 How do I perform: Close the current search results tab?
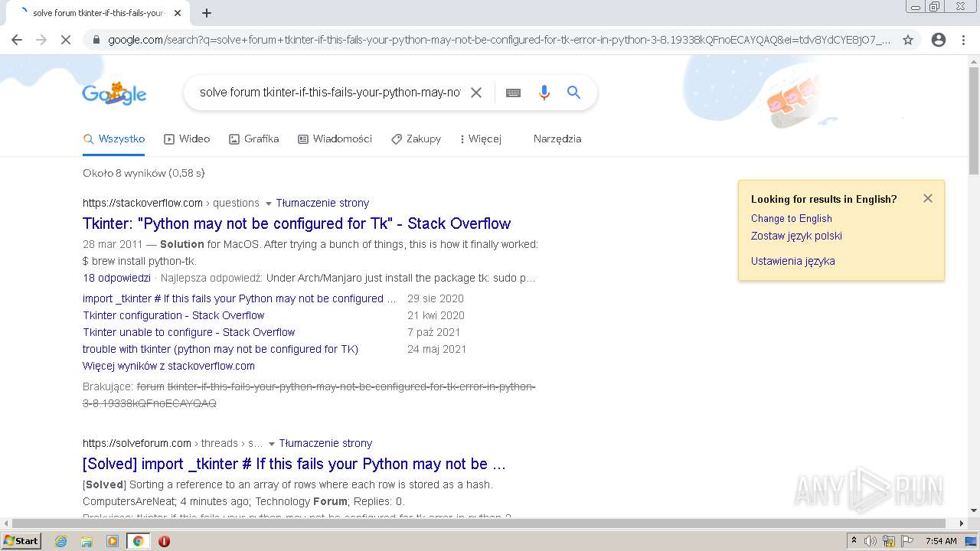pyautogui.click(x=178, y=13)
